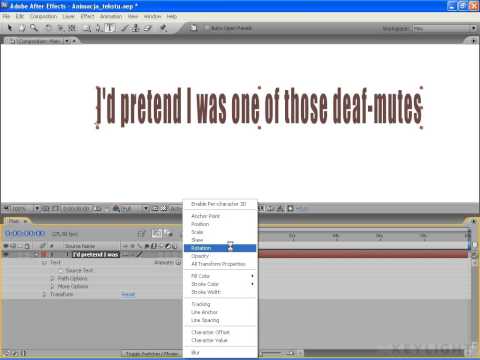Screen dimensions: 480x360
Task: Choose Tracking in the Animate menu
Action: coord(220,304)
